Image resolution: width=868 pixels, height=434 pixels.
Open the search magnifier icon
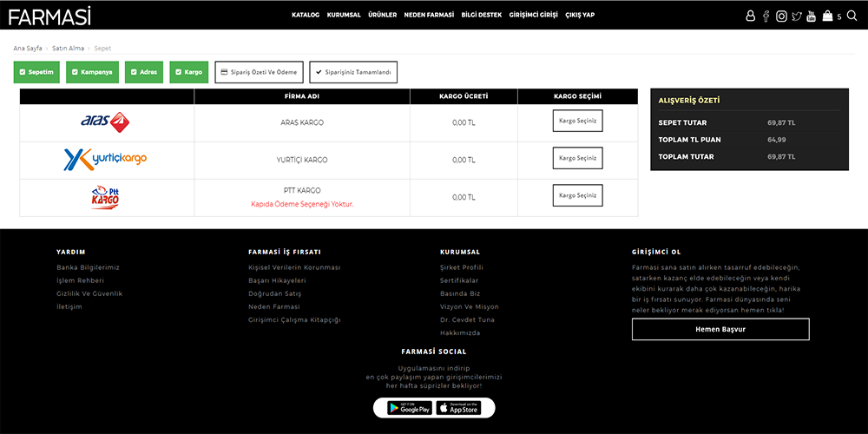pyautogui.click(x=852, y=16)
